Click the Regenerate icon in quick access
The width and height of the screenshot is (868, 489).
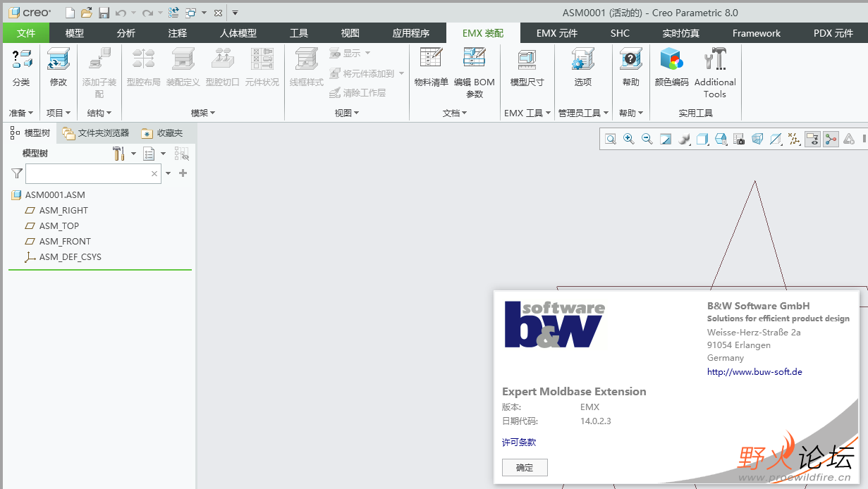coord(173,13)
